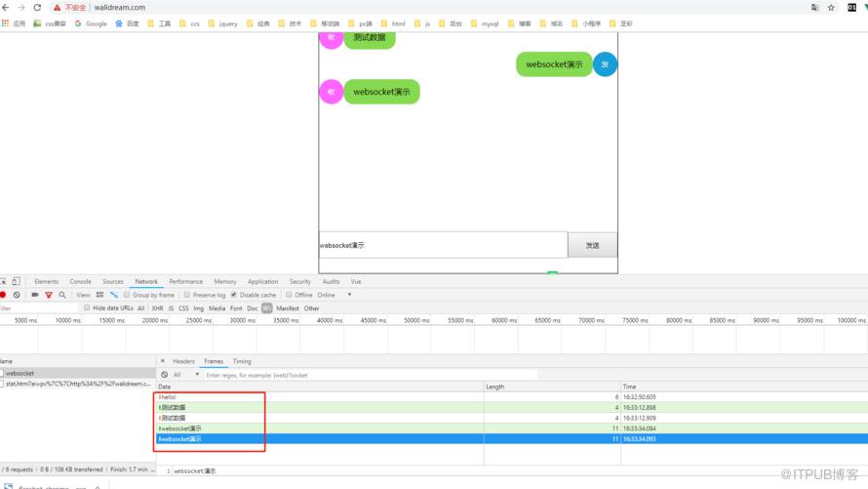Toggle the red filter funnel icon
The width and height of the screenshot is (868, 489).
[x=49, y=295]
